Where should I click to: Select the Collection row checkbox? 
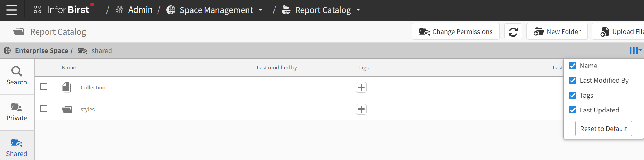[x=44, y=87]
